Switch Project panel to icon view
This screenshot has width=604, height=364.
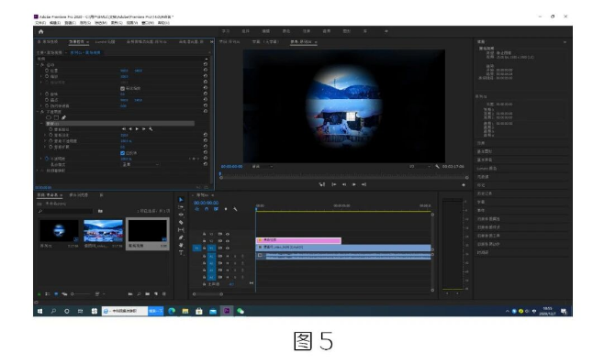coord(56,294)
